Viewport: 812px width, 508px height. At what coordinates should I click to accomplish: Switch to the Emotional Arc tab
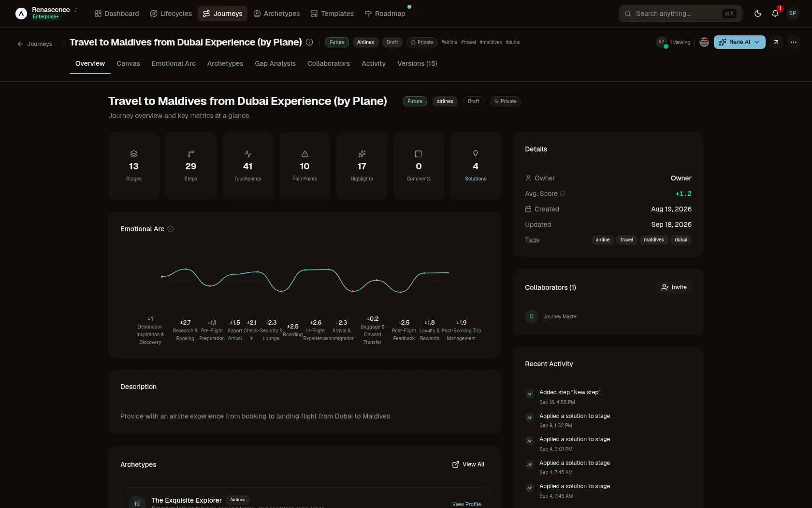coord(174,63)
